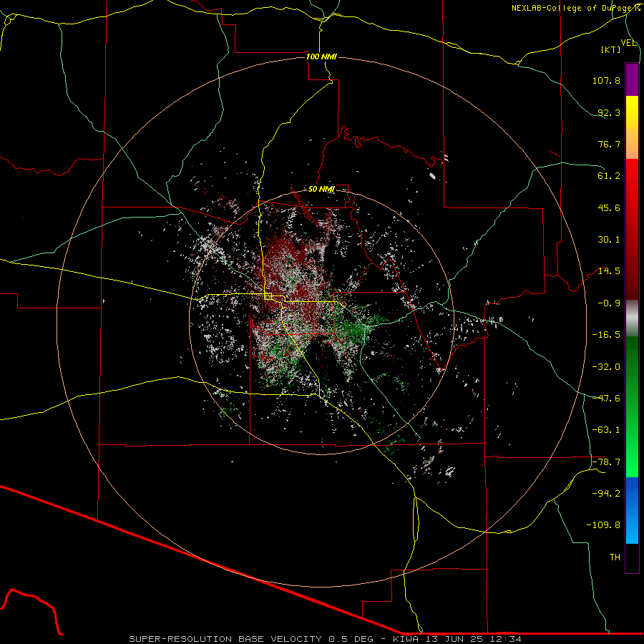This screenshot has height=644, width=644.
Task: Click the bright green color bar segment
Action: click(x=632, y=406)
